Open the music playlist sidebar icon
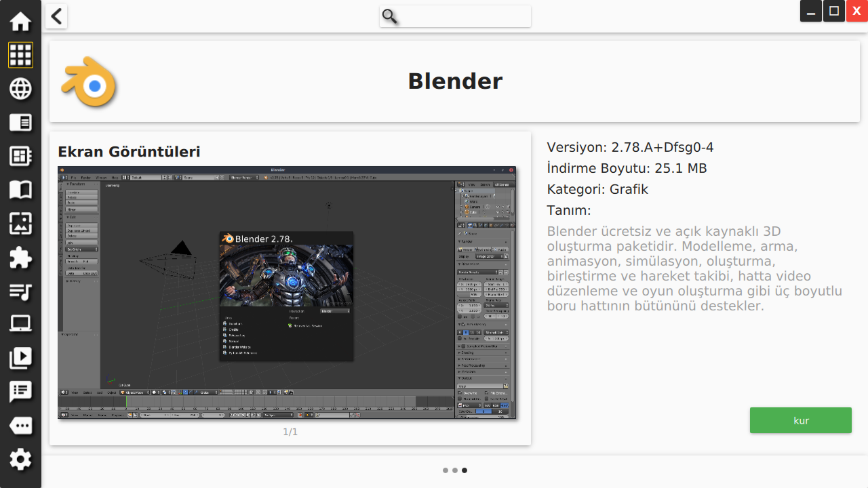 point(20,291)
